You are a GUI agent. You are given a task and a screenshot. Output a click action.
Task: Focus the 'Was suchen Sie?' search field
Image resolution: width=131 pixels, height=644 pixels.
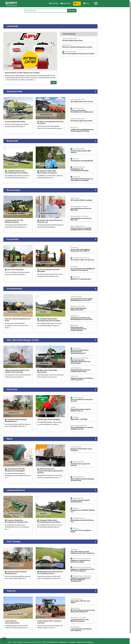pyautogui.click(x=46, y=10)
